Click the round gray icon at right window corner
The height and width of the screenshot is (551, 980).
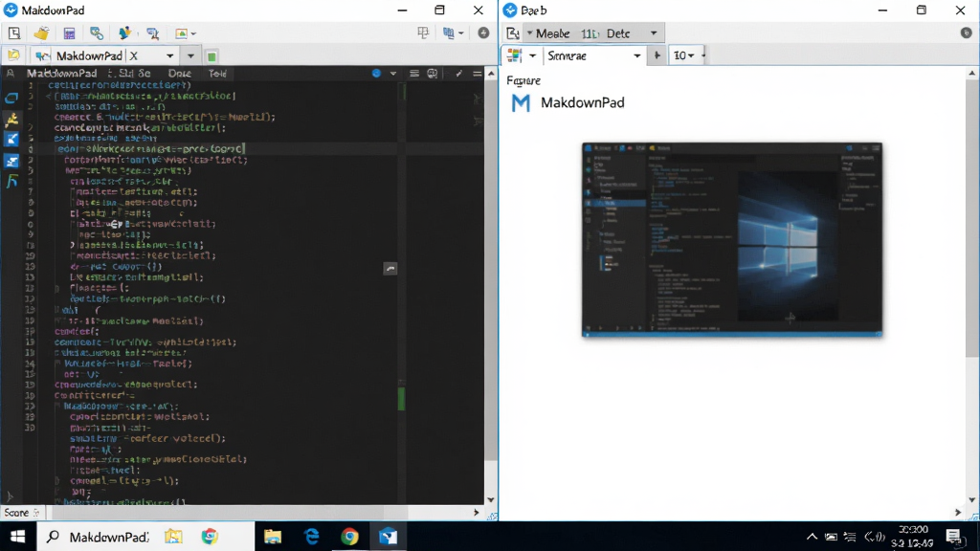[x=966, y=33]
